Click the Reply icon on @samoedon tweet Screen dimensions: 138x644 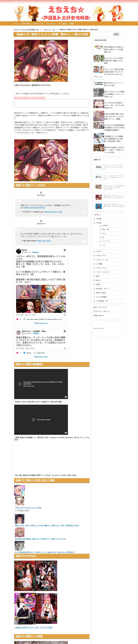click(x=27, y=353)
